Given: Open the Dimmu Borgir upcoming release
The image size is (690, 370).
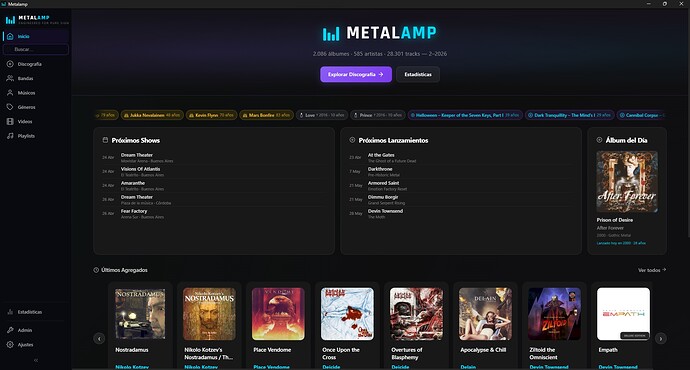Looking at the screenshot, I should (461, 200).
